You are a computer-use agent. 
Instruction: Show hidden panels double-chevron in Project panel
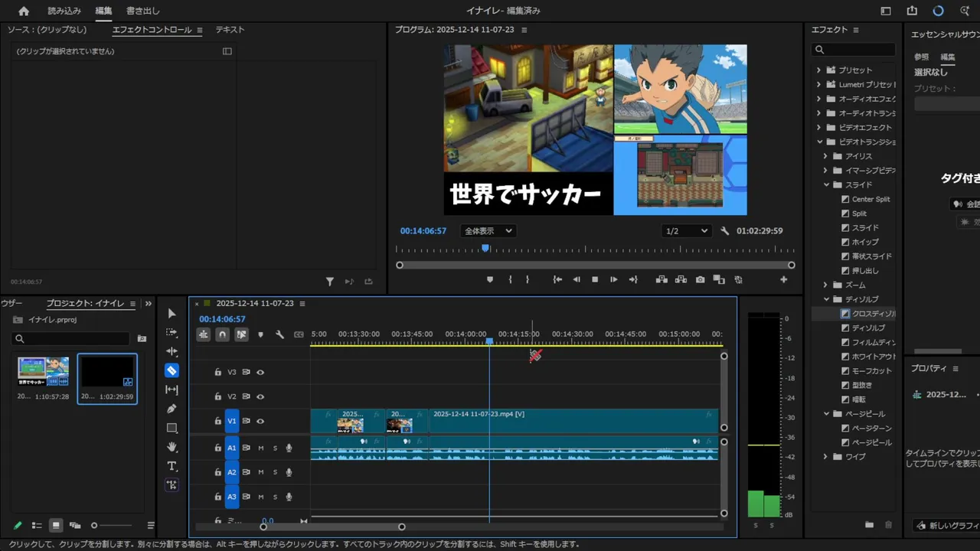coord(149,304)
